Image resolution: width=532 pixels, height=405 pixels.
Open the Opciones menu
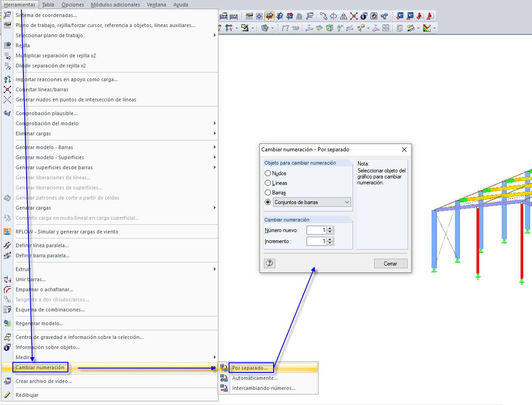pyautogui.click(x=73, y=5)
